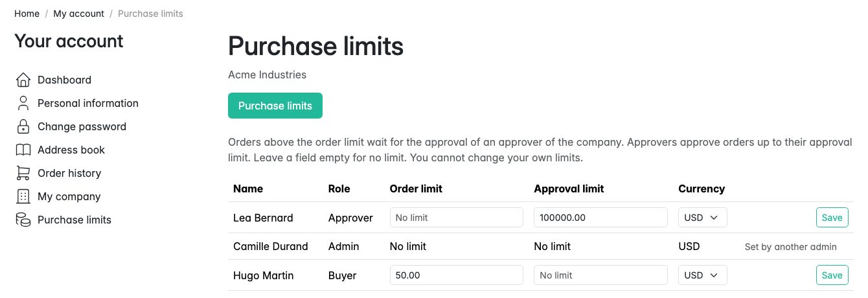The image size is (868, 298).
Task: Click the Acme Industries company name
Action: (x=267, y=74)
